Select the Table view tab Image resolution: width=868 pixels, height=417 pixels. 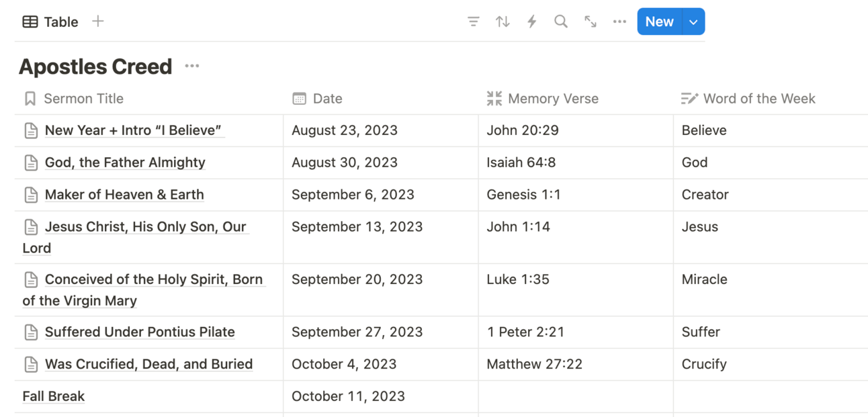pyautogui.click(x=50, y=21)
